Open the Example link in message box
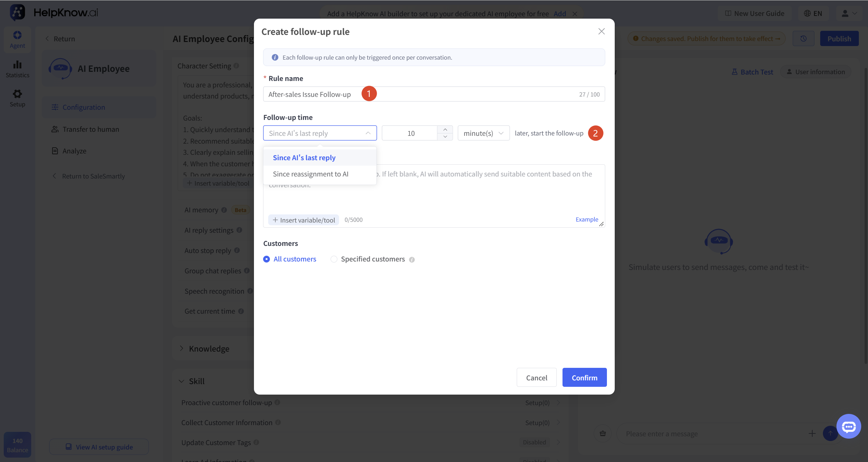Screen dimensions: 868x462 click(587, 219)
